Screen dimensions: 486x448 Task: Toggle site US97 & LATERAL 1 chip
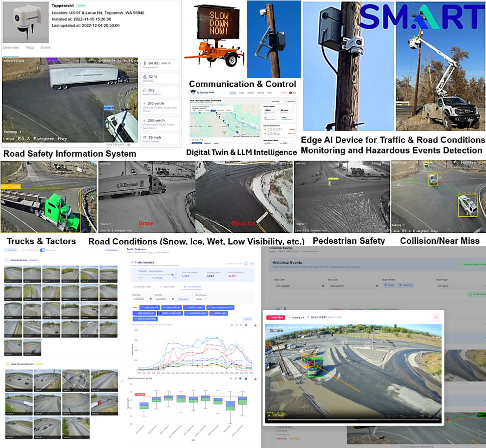point(194,307)
